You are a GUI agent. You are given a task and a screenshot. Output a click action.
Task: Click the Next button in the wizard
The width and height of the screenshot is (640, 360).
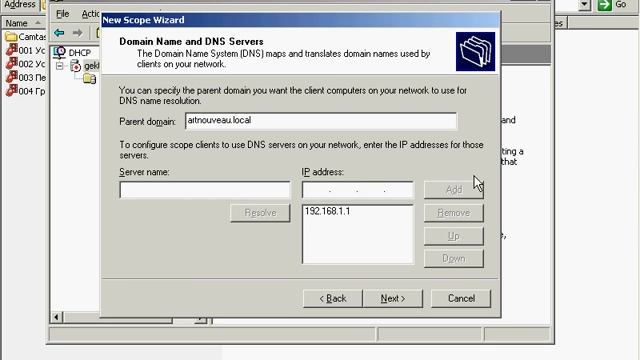[x=393, y=298]
